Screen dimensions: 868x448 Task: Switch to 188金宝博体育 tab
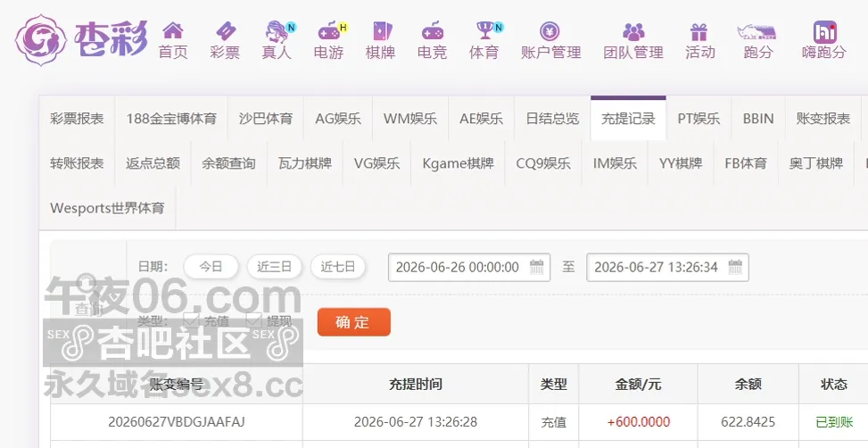coord(171,118)
